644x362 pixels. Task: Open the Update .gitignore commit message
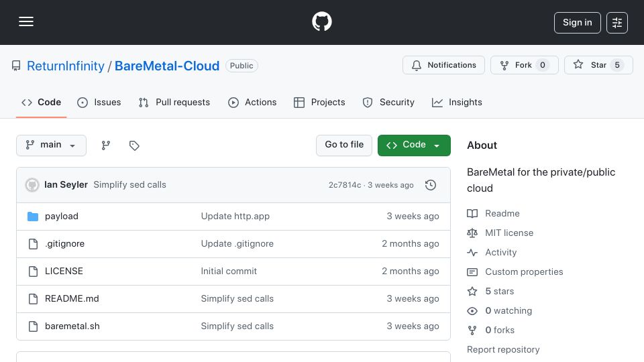(237, 244)
